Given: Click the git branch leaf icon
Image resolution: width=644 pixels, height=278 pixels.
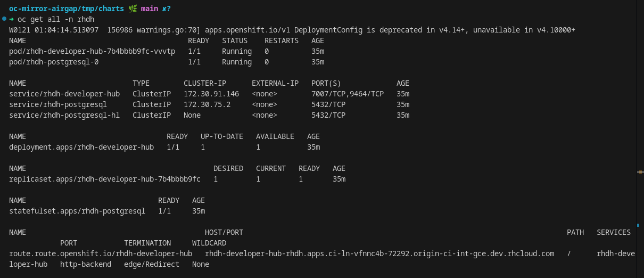Looking at the screenshot, I should (133, 9).
